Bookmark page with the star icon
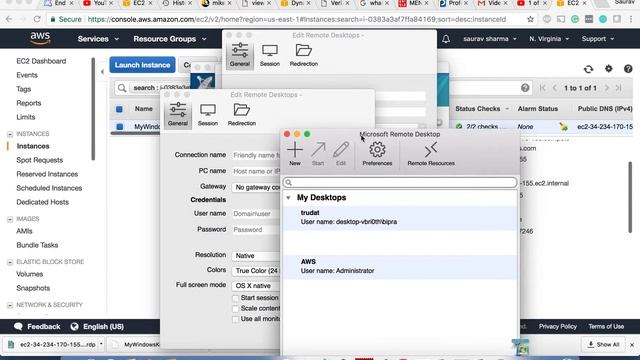This screenshot has width=640, height=360. (x=530, y=19)
